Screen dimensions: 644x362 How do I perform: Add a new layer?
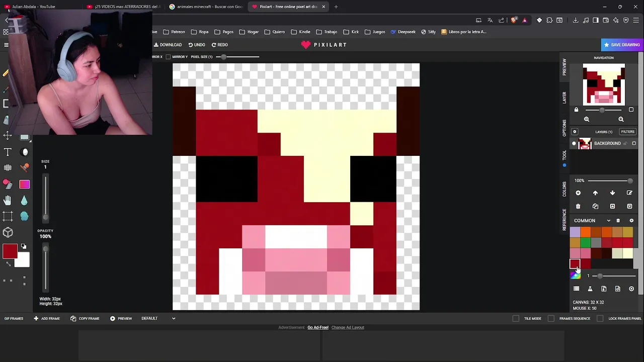pyautogui.click(x=578, y=193)
